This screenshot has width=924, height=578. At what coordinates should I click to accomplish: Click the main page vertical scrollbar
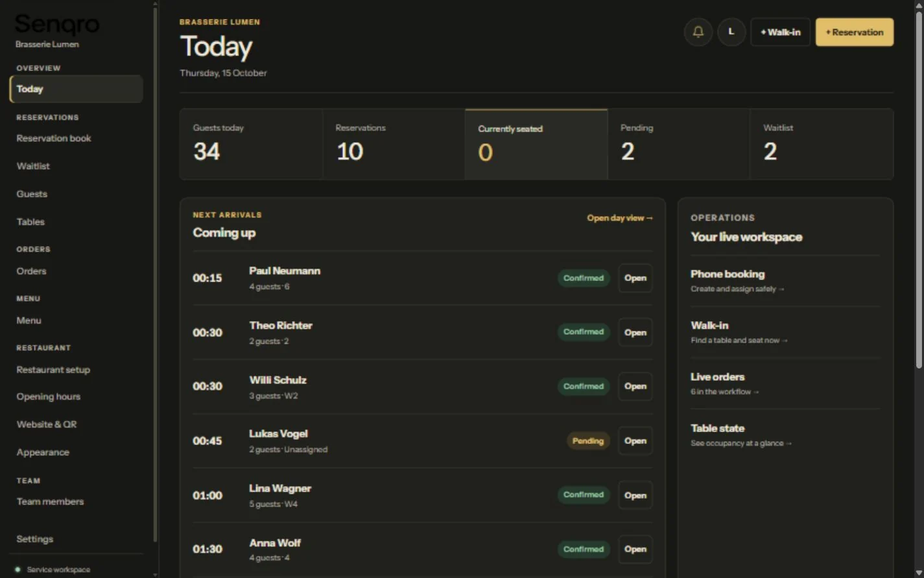click(x=918, y=188)
